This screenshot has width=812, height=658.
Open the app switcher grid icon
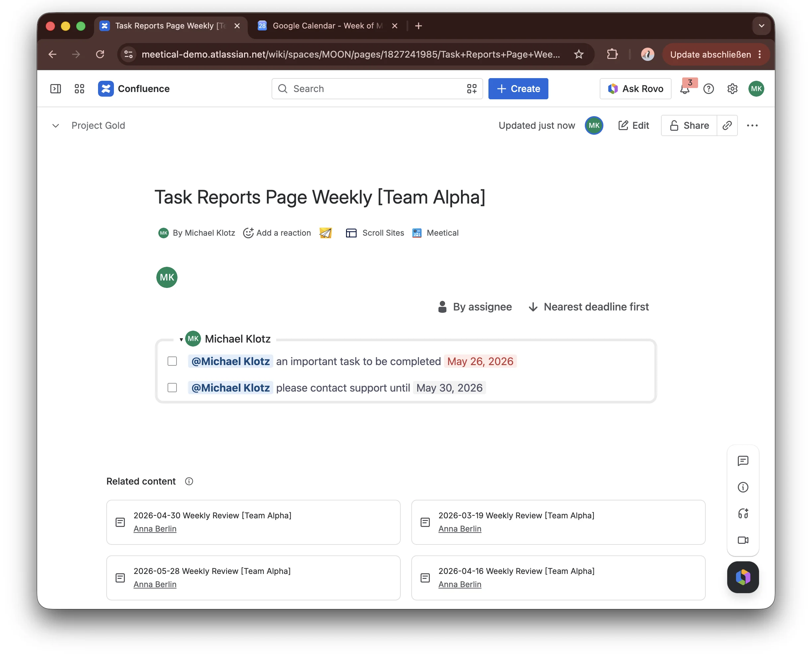[x=79, y=89]
